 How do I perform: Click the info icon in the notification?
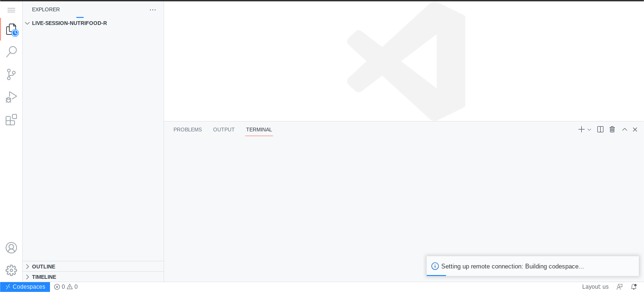click(x=435, y=266)
